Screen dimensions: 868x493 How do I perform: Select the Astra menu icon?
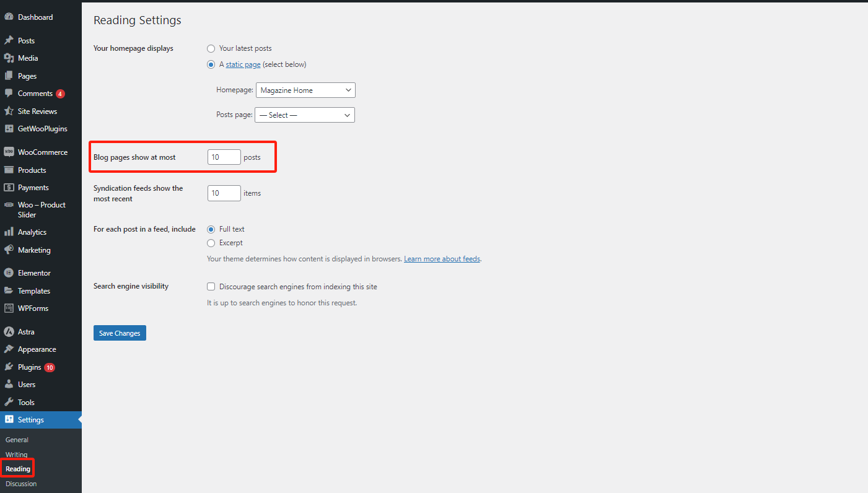pos(9,331)
